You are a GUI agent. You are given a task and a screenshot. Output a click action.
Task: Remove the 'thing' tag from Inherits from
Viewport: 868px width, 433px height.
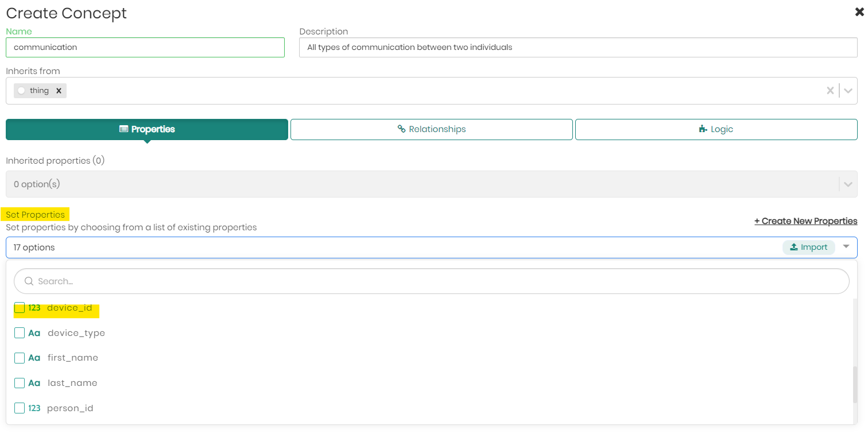(59, 91)
